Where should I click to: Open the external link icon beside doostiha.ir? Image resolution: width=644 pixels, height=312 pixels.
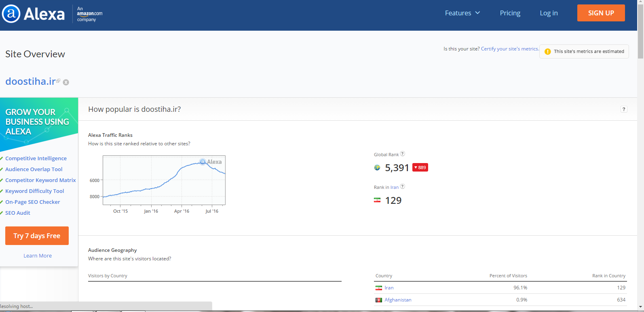point(58,81)
